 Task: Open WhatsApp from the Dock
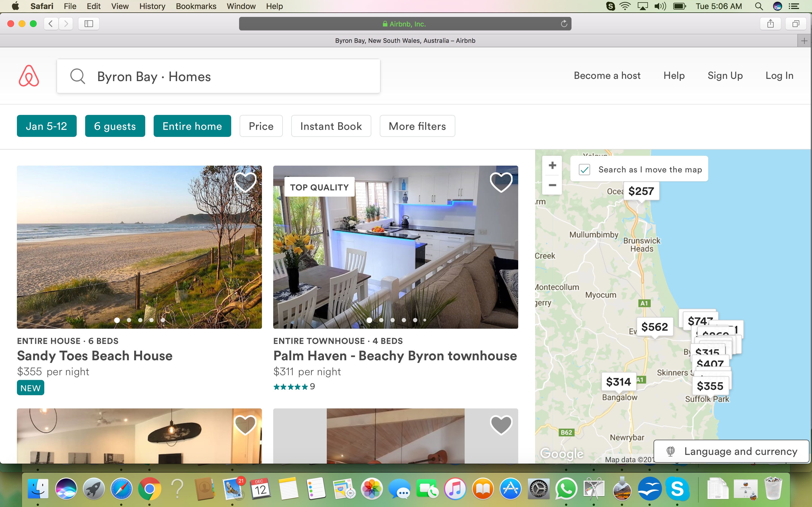tap(567, 489)
